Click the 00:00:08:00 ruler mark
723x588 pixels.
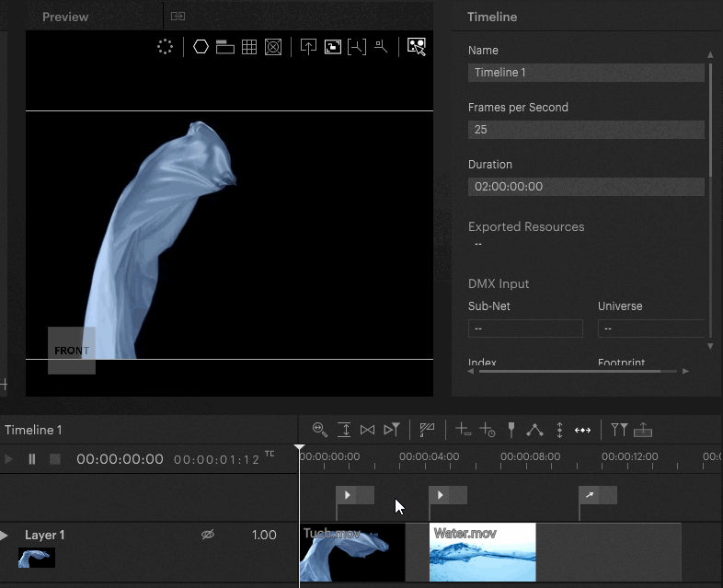[530, 456]
